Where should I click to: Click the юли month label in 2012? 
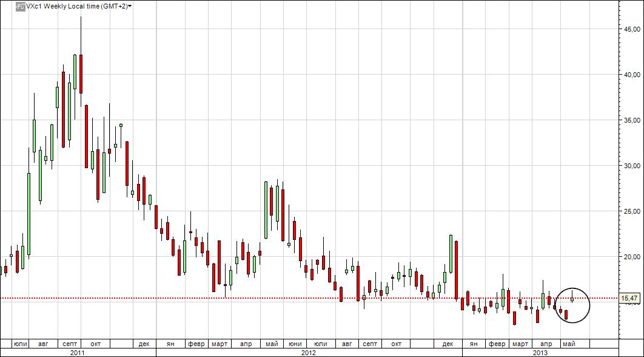tap(320, 344)
